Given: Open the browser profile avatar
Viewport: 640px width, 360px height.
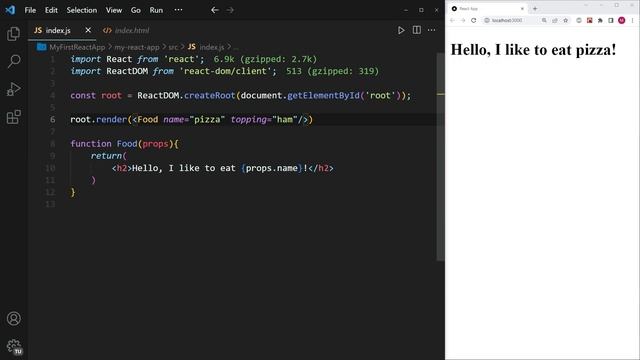Looking at the screenshot, I should (x=622, y=20).
